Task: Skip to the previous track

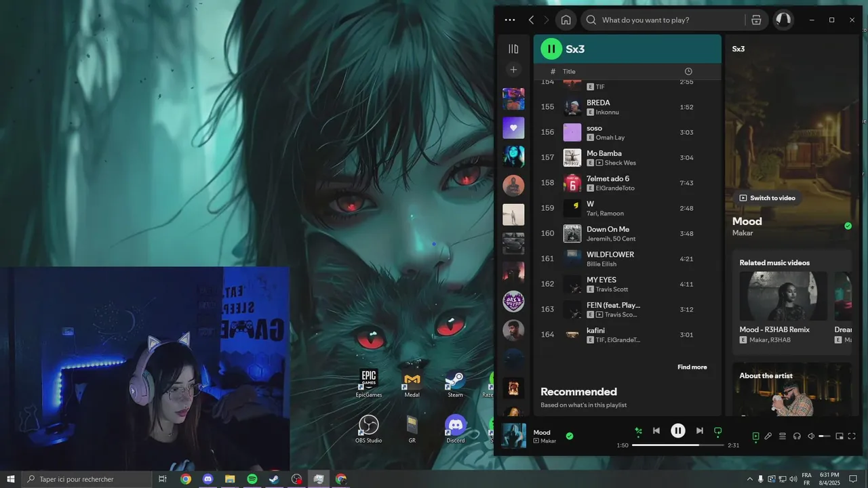Action: (x=656, y=430)
